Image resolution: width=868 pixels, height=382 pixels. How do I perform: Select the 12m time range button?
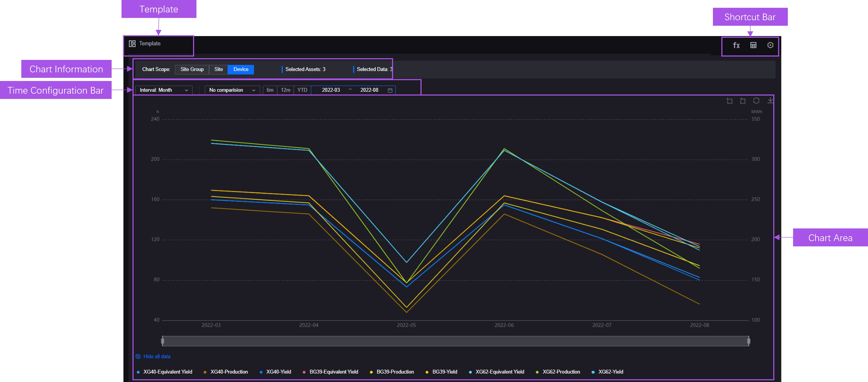[x=285, y=90]
